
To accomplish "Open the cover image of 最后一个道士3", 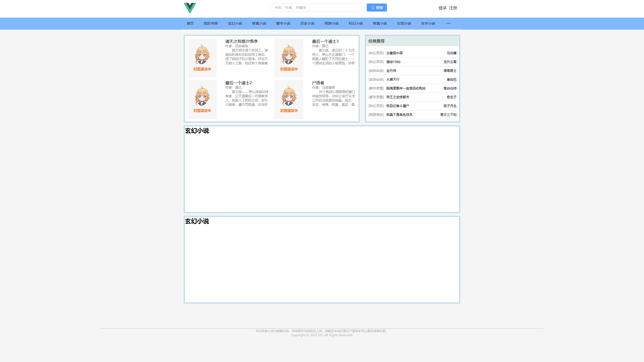I will 289,58.
